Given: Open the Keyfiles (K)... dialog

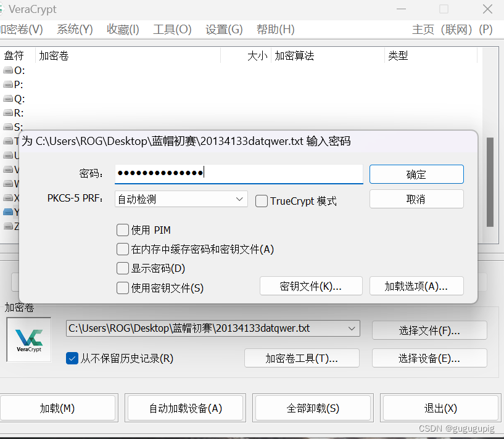Looking at the screenshot, I should click(311, 285).
